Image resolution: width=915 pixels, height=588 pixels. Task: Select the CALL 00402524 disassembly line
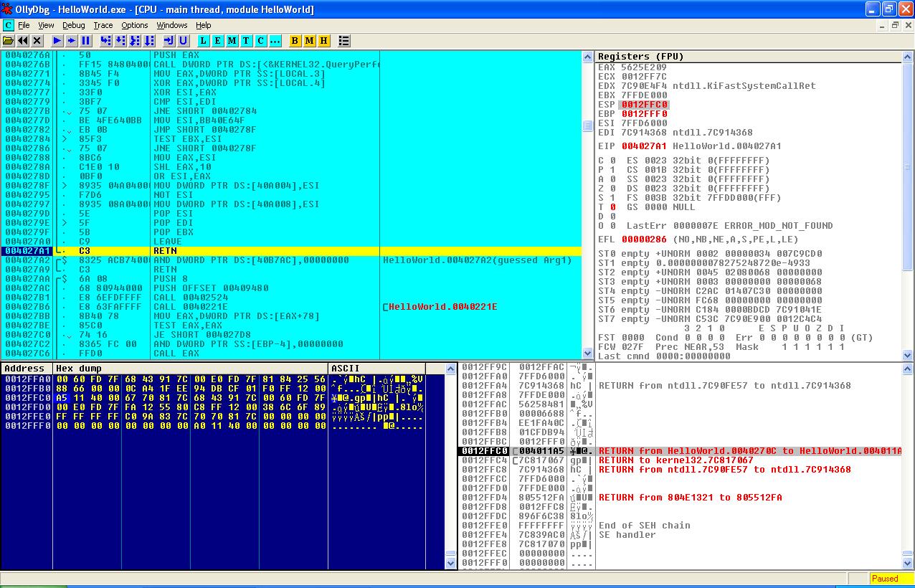point(291,298)
